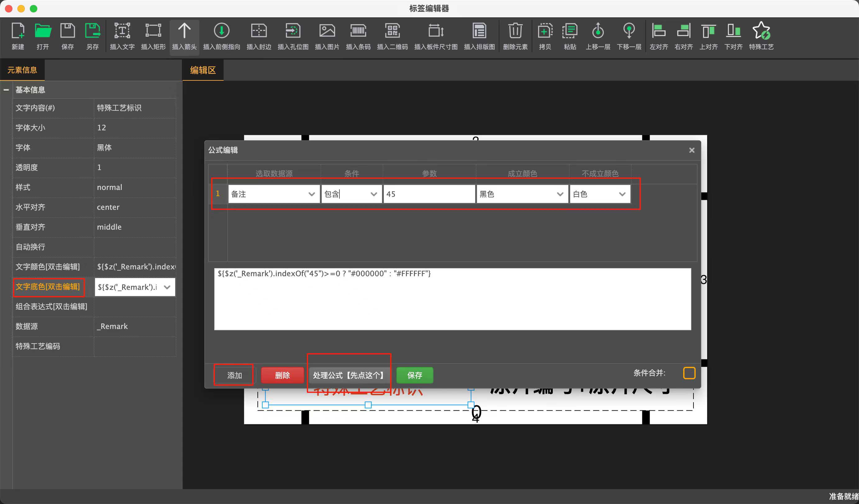Click the parameter field containing 45
Viewport: 859px width, 504px height.
[429, 194]
